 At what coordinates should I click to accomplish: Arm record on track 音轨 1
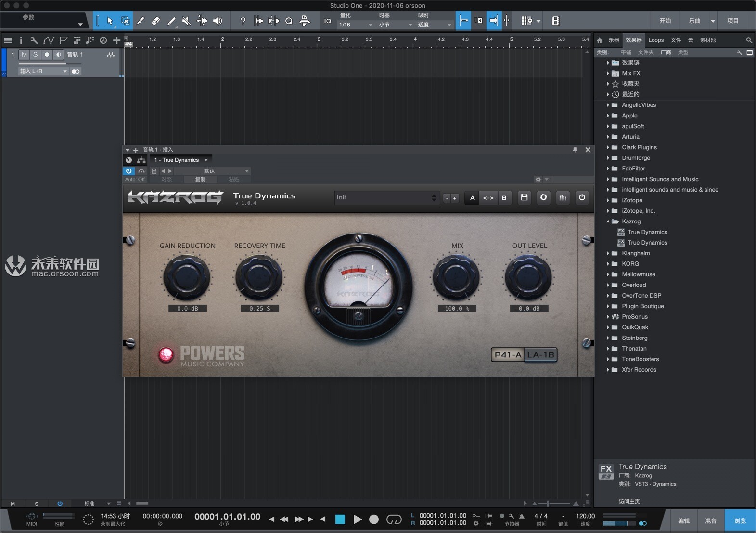click(47, 55)
